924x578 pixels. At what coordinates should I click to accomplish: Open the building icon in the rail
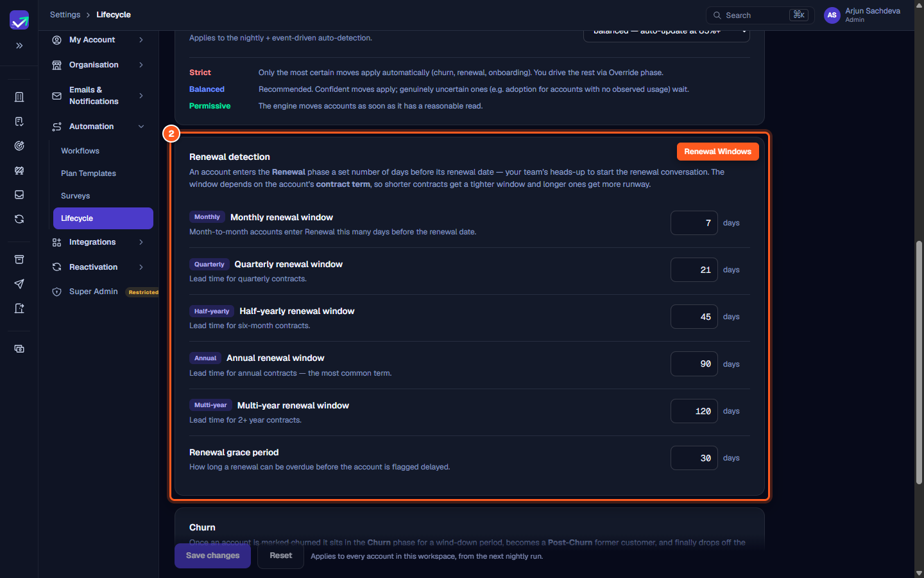coord(19,97)
